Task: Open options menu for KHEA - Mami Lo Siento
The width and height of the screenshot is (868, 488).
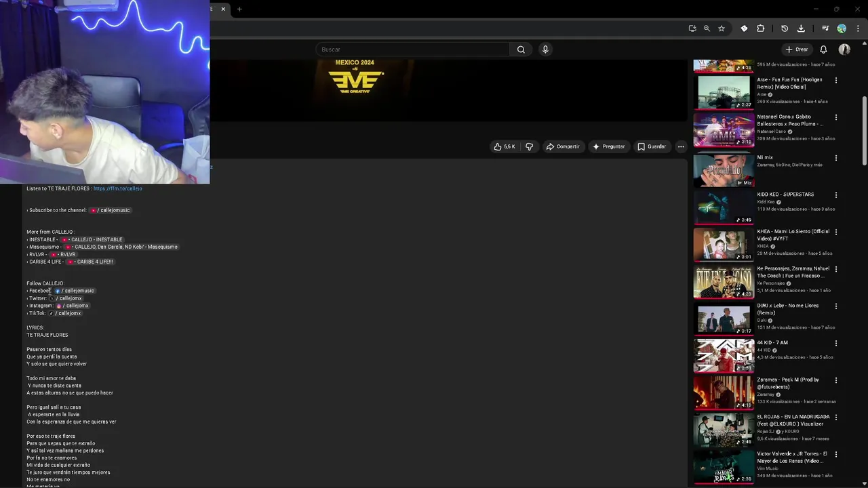Action: pyautogui.click(x=835, y=232)
